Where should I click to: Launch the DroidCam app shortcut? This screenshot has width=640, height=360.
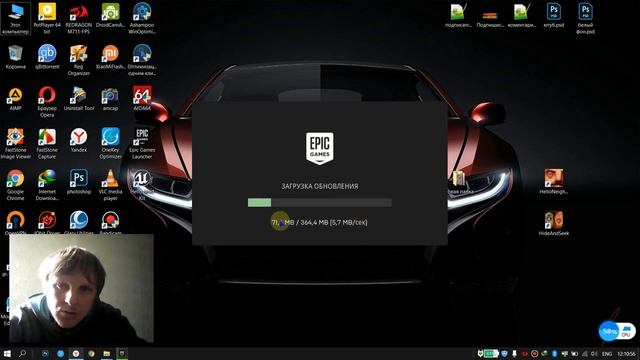(x=110, y=16)
